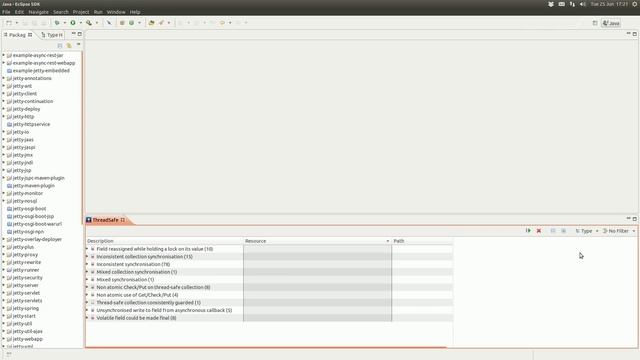Viewport: 640px width, 360px height.
Task: Click the New Java Package toolbar icon
Action: pos(122,23)
